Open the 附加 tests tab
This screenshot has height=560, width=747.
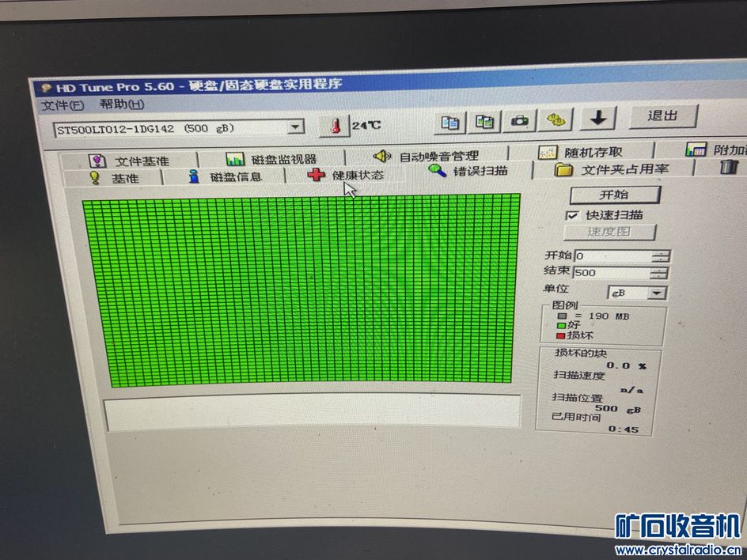coord(715,149)
